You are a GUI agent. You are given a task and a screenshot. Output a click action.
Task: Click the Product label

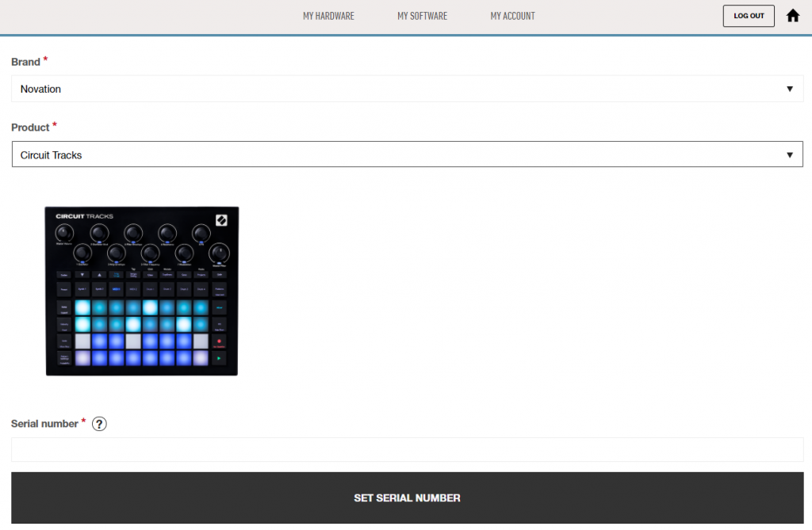[x=29, y=127]
